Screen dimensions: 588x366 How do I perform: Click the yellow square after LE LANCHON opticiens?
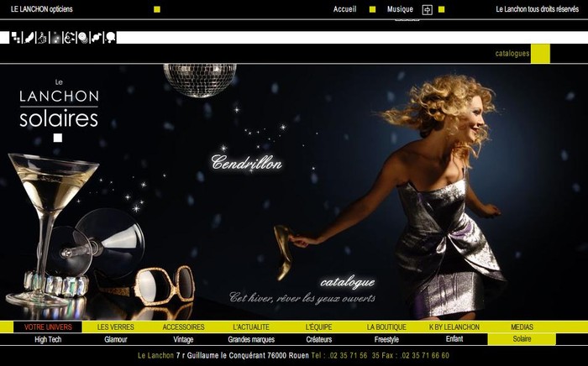point(157,9)
